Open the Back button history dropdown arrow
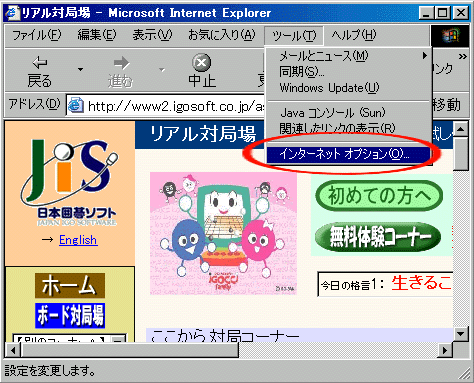This screenshot has height=383, width=474. (x=80, y=70)
